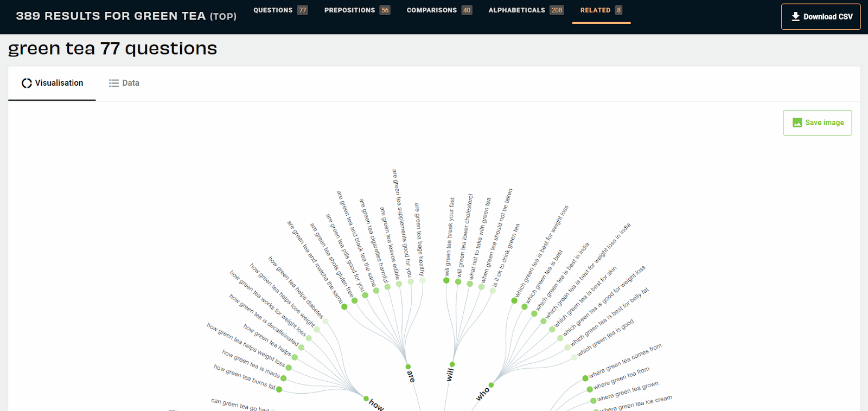Image resolution: width=868 pixels, height=411 pixels.
Task: Click 'how green tea helps weight loss'
Action: click(x=246, y=345)
